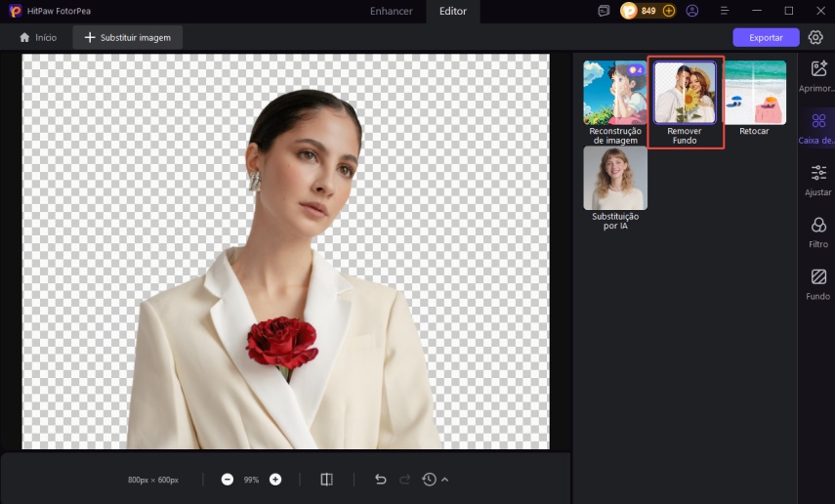Switch to the Enhancer tab

[391, 11]
